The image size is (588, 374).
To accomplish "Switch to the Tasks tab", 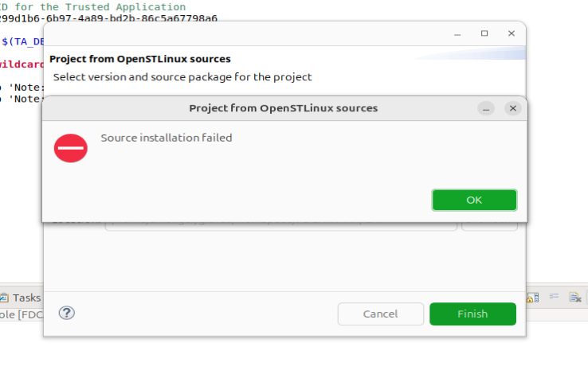I will (x=26, y=298).
